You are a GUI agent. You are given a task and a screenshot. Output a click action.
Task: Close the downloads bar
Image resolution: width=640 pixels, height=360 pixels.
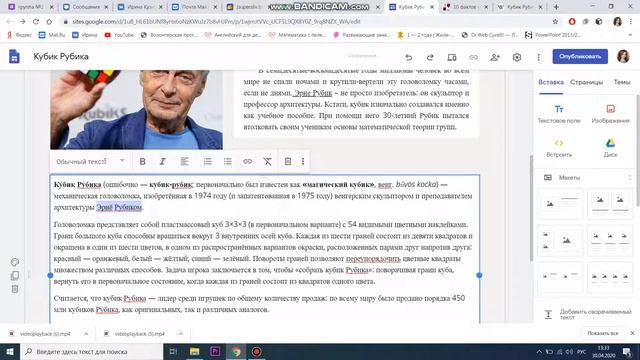click(x=632, y=333)
